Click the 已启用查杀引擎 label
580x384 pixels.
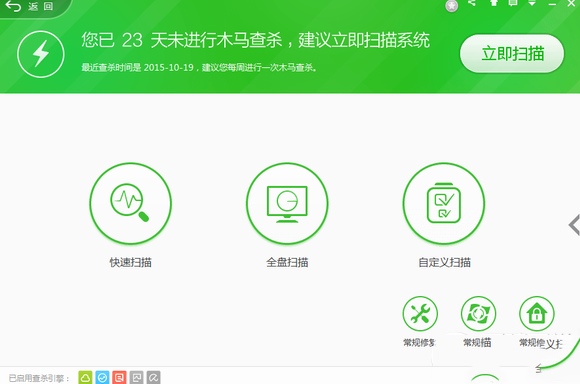click(x=39, y=378)
